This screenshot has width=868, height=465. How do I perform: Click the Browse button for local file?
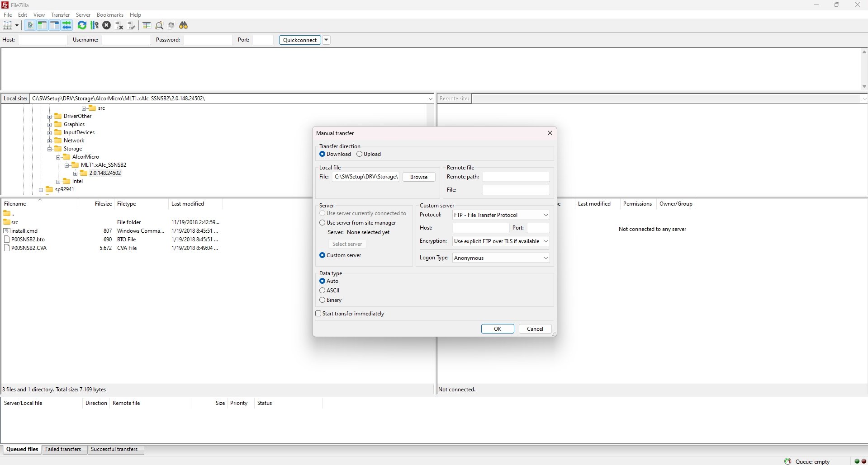[419, 177]
